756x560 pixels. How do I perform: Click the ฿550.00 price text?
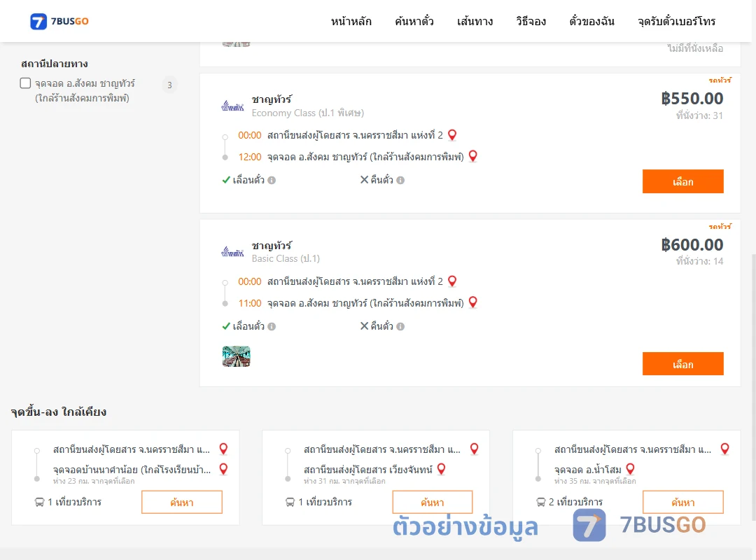point(692,99)
